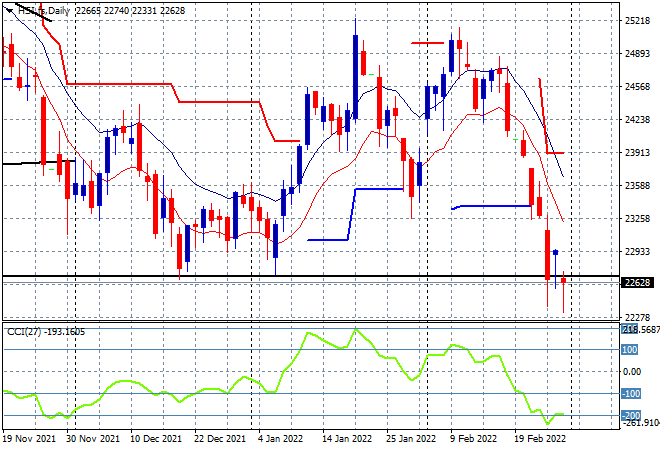
Task: Click the current price tag 22628
Action: pyautogui.click(x=637, y=282)
